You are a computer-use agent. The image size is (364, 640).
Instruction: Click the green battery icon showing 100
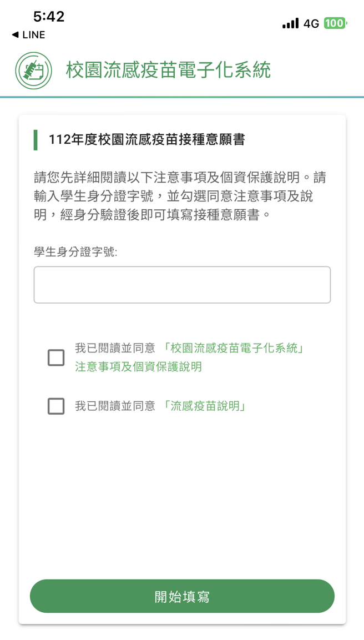click(x=335, y=24)
